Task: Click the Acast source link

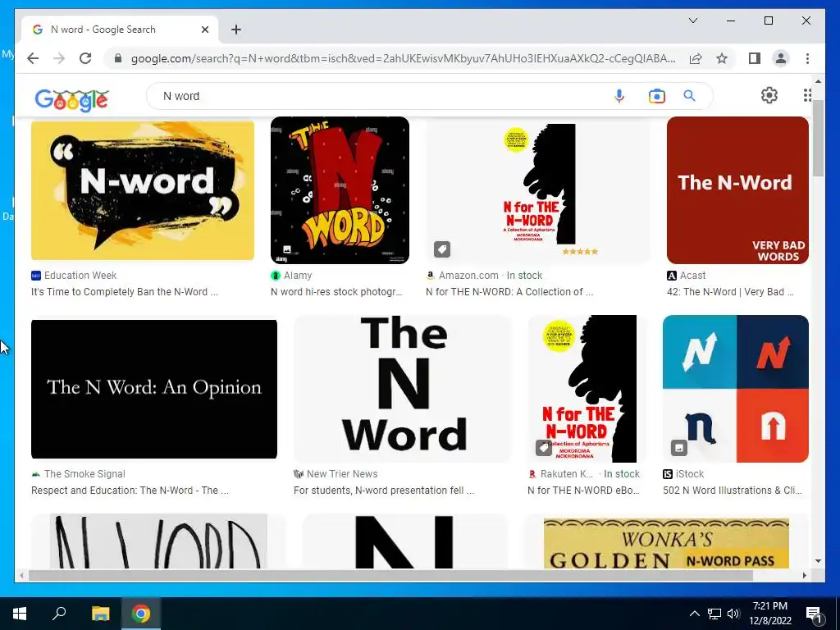Action: coord(687,276)
